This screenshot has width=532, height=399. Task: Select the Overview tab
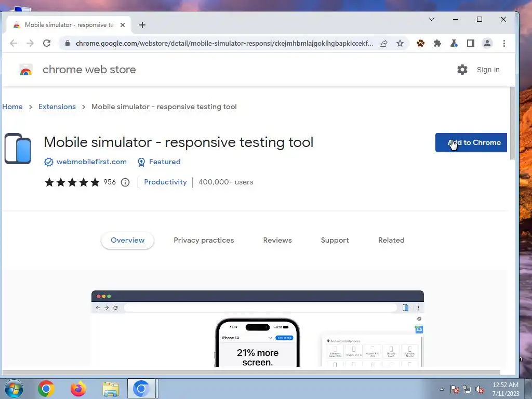128,240
